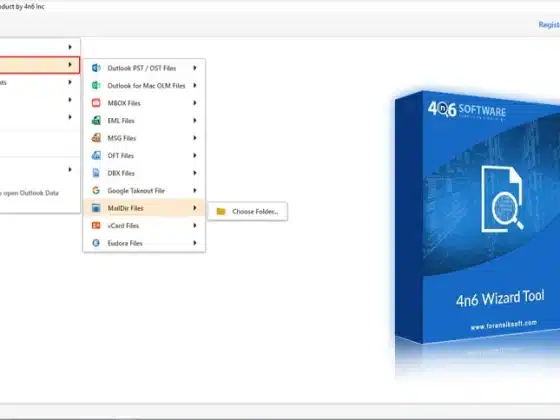560x420 pixels.
Task: Click the Google Takeout G icon
Action: (96, 190)
